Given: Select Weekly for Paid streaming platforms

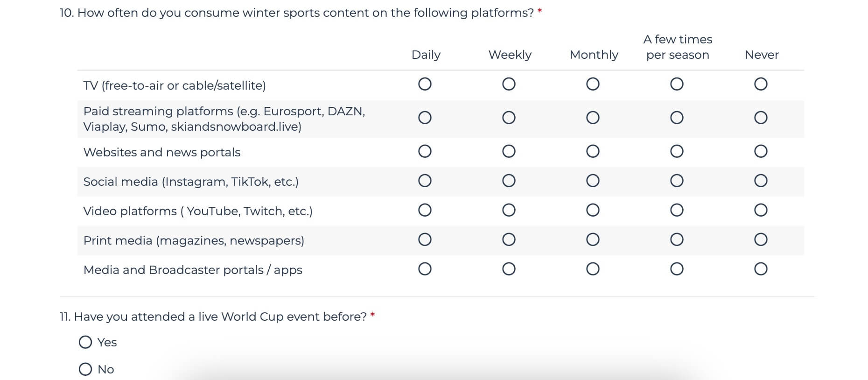Looking at the screenshot, I should pos(509,118).
